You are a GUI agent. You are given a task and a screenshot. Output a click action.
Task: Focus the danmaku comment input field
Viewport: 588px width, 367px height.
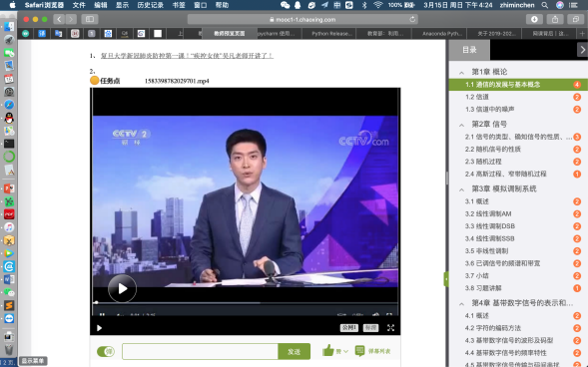coord(200,352)
